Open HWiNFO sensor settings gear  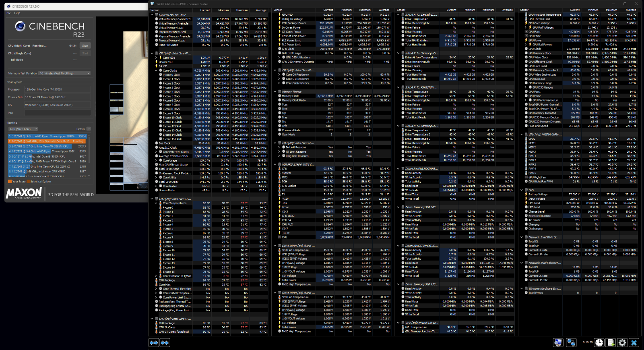pyautogui.click(x=622, y=342)
